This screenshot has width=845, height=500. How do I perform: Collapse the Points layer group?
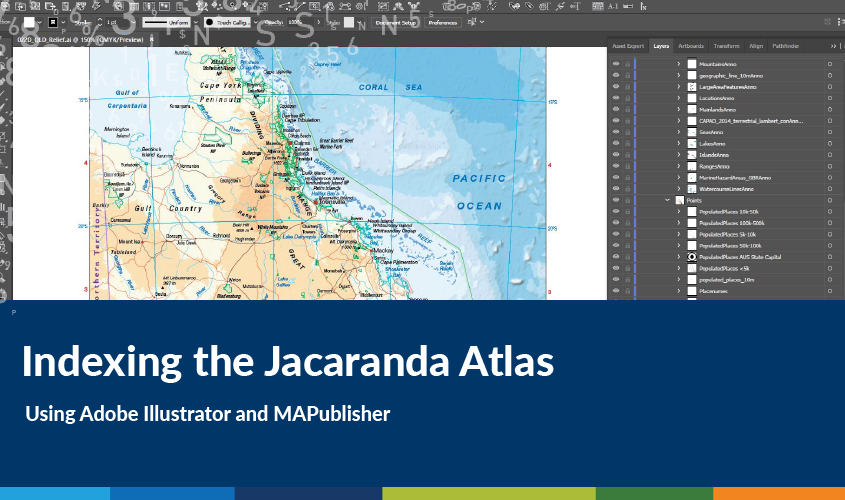[x=667, y=200]
